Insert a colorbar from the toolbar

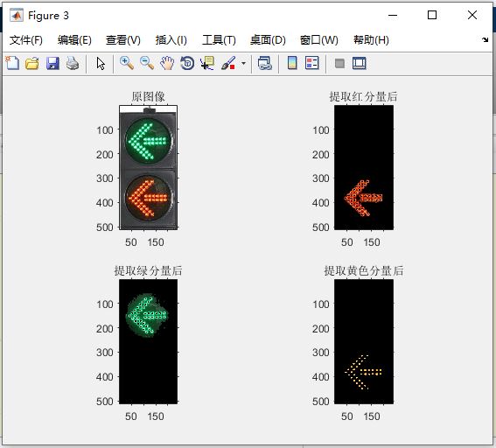pos(292,63)
